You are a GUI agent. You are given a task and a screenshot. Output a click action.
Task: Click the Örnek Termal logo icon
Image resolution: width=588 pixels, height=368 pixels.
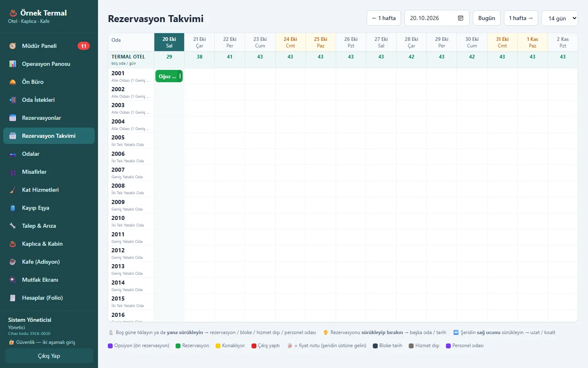pyautogui.click(x=13, y=13)
